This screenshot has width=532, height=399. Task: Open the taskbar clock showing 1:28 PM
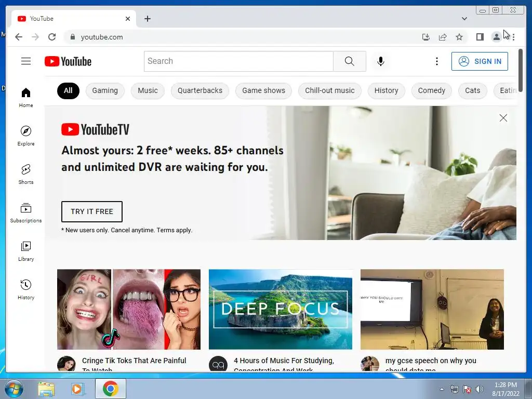click(x=506, y=389)
